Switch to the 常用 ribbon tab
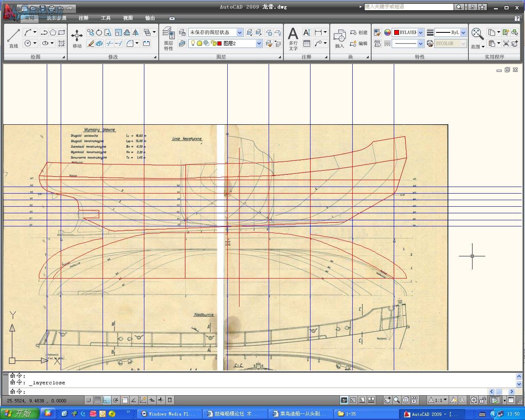The image size is (525, 420). click(30, 18)
